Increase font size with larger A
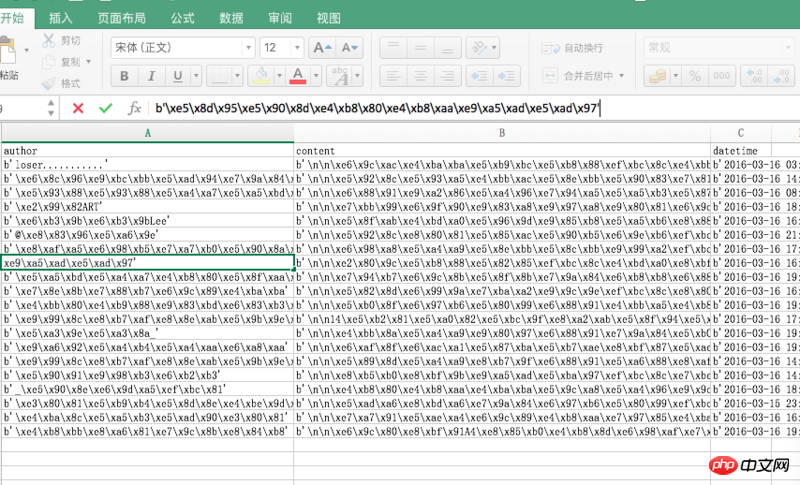The image size is (800, 485). 322,48
